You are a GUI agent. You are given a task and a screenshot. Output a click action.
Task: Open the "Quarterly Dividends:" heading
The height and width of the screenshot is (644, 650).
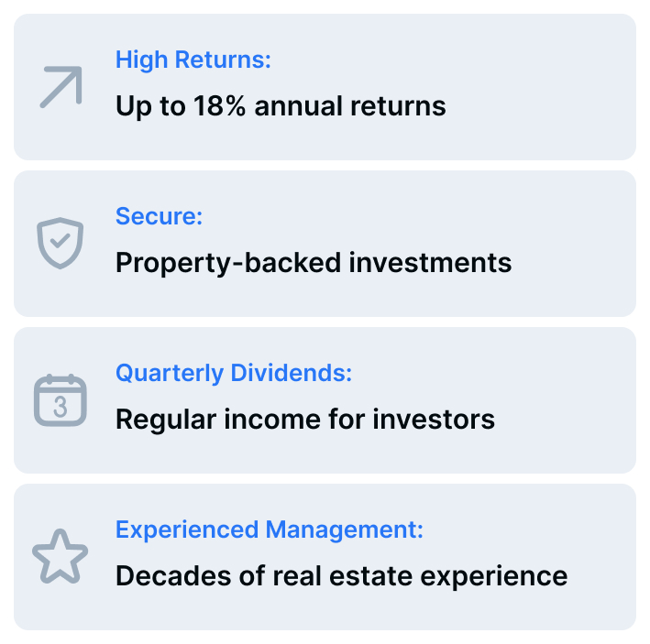click(x=234, y=373)
